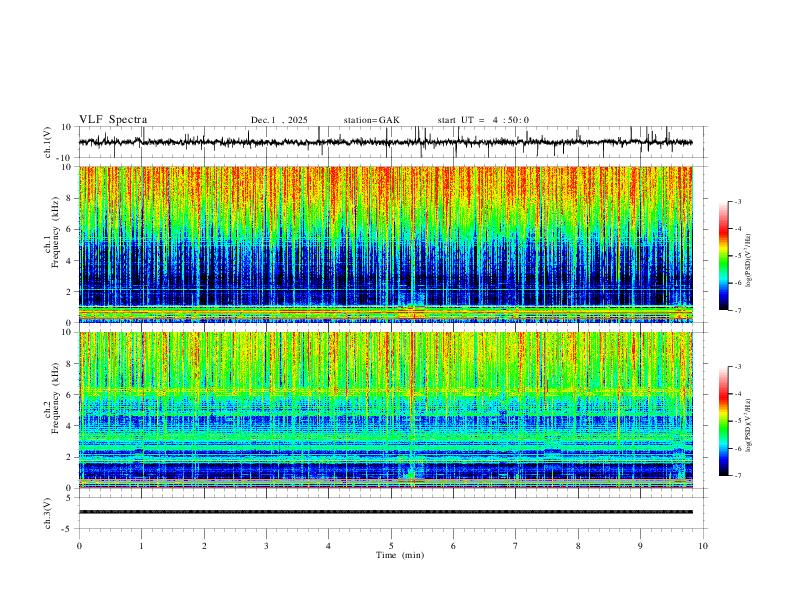Click the "ch.3(V)" axis label
Image resolution: width=792 pixels, height=612 pixels.
48,514
